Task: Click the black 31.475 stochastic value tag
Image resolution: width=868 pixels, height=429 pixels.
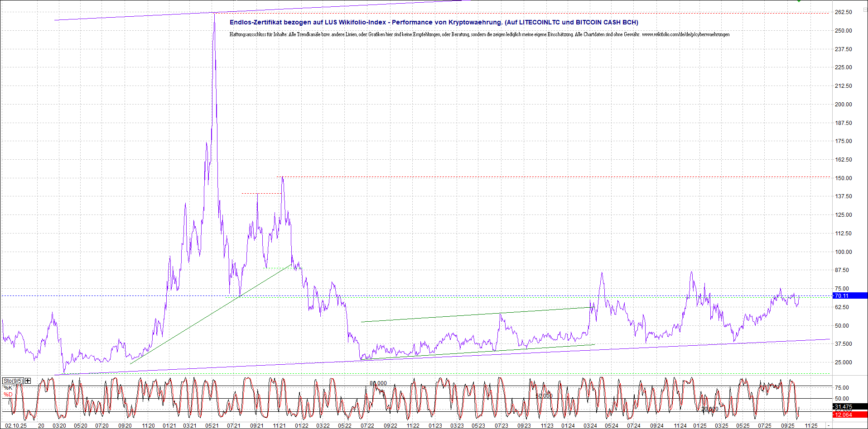Action: 849,407
